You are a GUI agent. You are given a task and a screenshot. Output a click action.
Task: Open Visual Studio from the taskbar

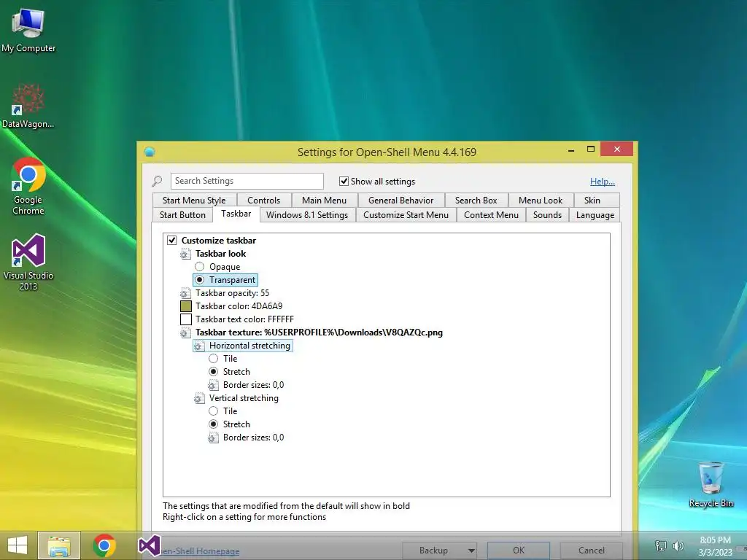149,545
